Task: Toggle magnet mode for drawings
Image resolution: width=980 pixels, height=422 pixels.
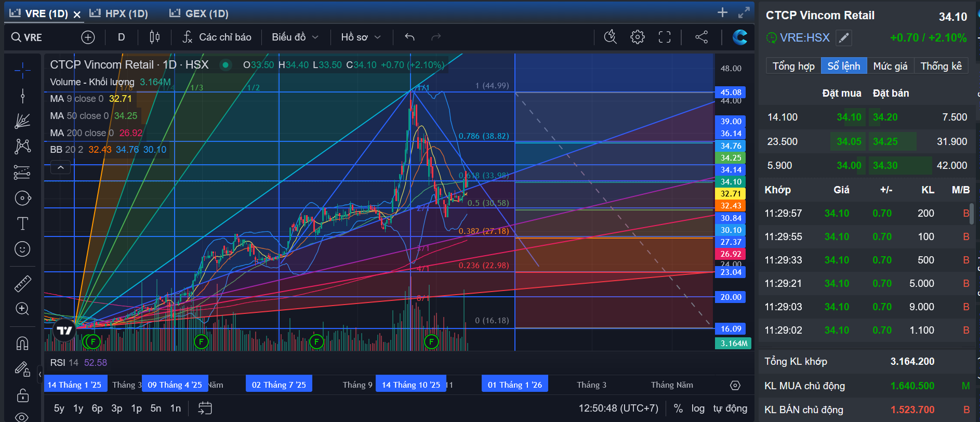Action: [22, 343]
